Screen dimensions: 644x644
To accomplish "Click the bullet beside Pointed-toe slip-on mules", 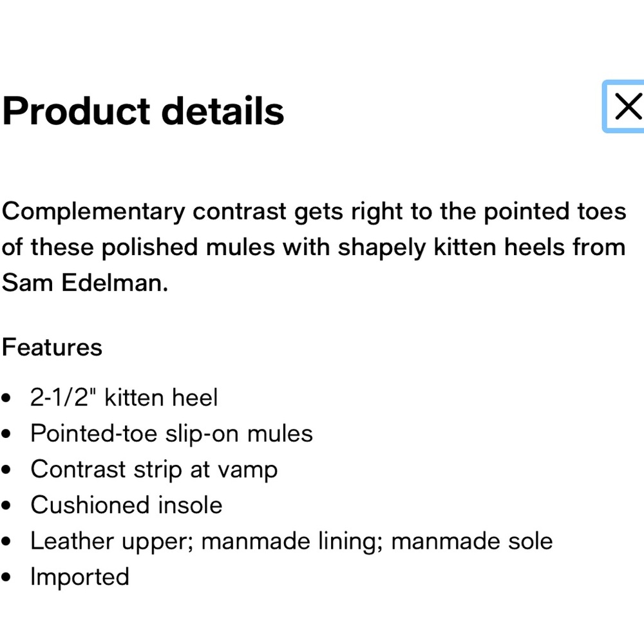I will 7,434.
